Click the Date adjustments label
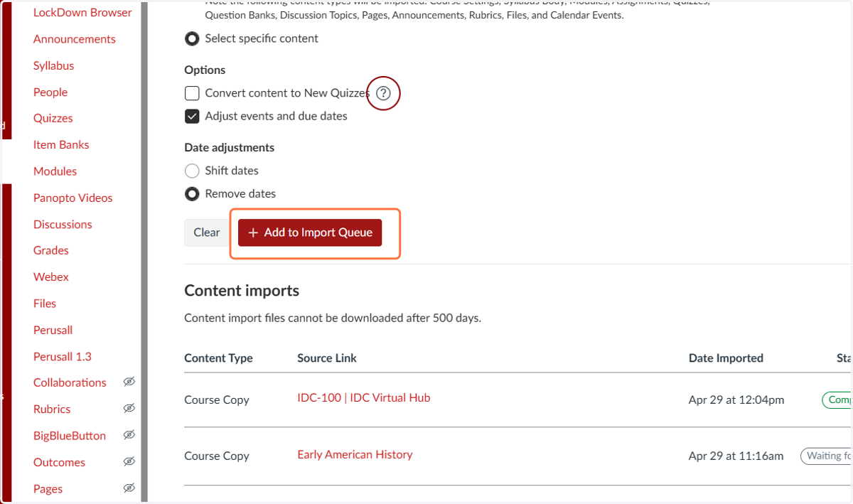The width and height of the screenshot is (853, 504). click(230, 148)
